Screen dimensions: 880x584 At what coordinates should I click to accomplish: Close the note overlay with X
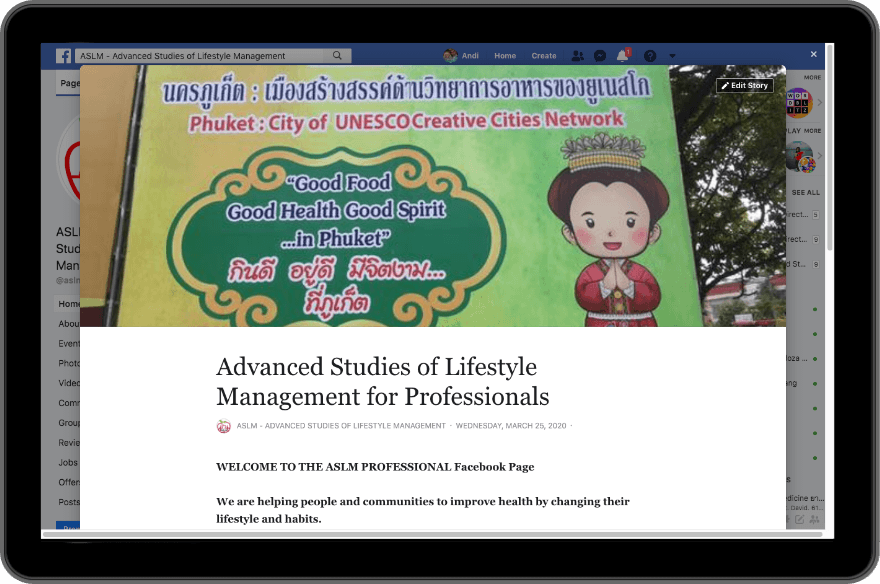(813, 54)
